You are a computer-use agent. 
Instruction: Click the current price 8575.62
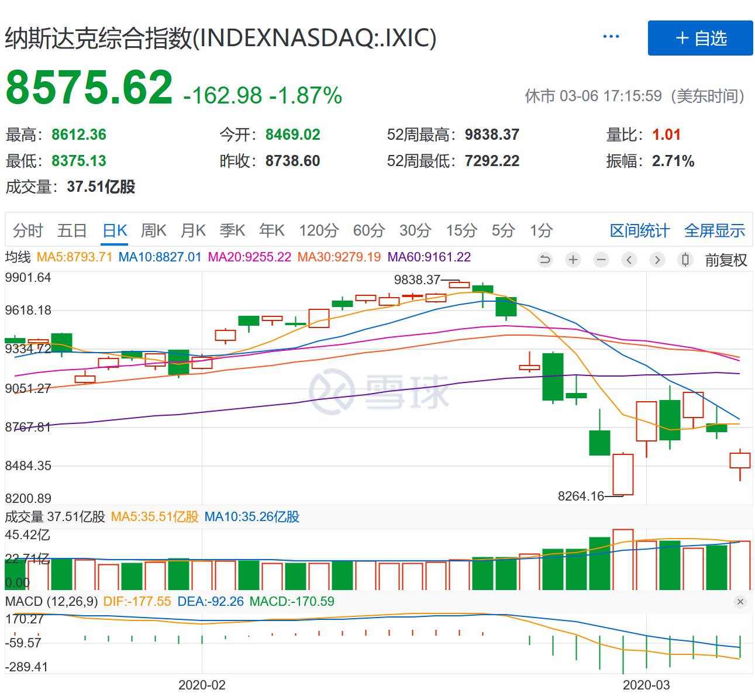tap(89, 88)
